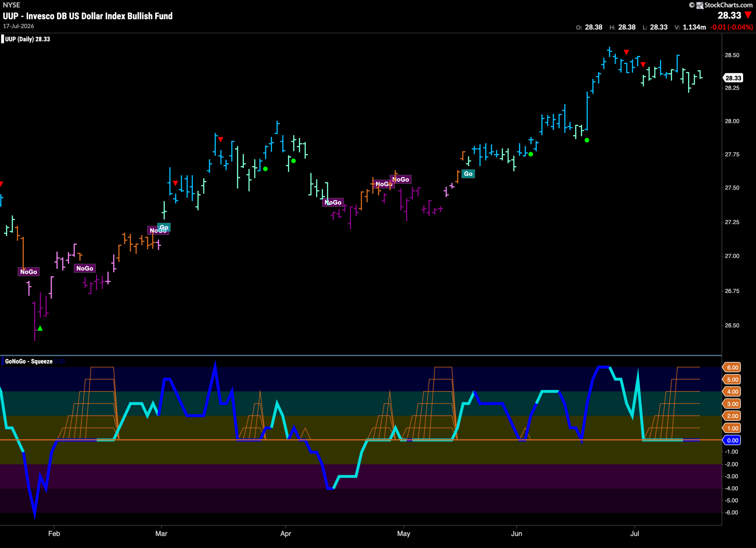Select the last NoGo label before May
This screenshot has width=756, height=548.
(x=401, y=179)
